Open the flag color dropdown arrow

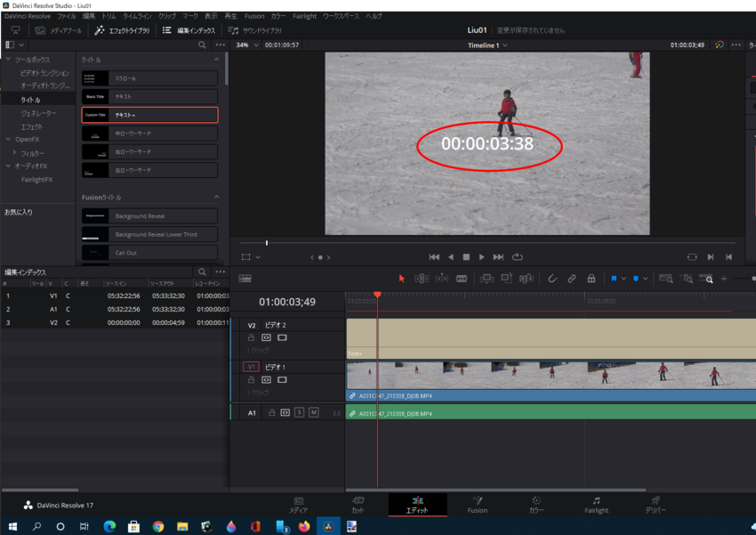pyautogui.click(x=623, y=279)
